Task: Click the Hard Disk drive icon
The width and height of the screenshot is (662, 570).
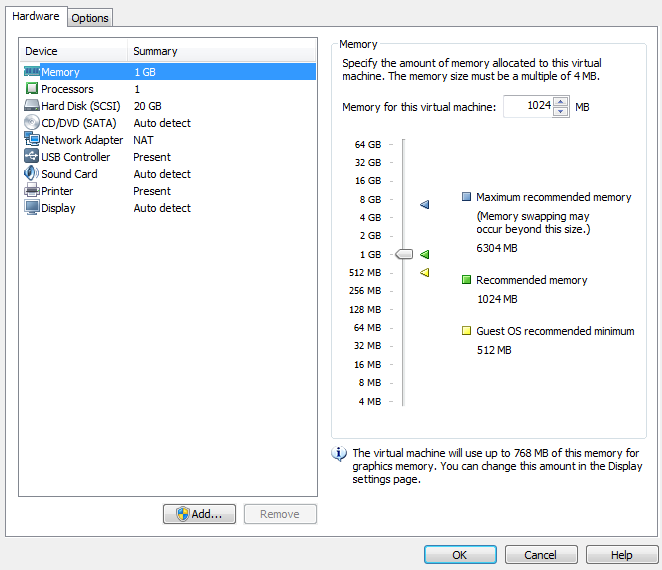Action: [x=32, y=106]
